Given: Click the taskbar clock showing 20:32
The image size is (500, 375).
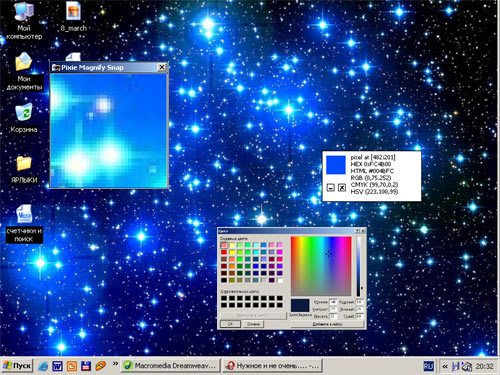Looking at the screenshot, I should (484, 366).
